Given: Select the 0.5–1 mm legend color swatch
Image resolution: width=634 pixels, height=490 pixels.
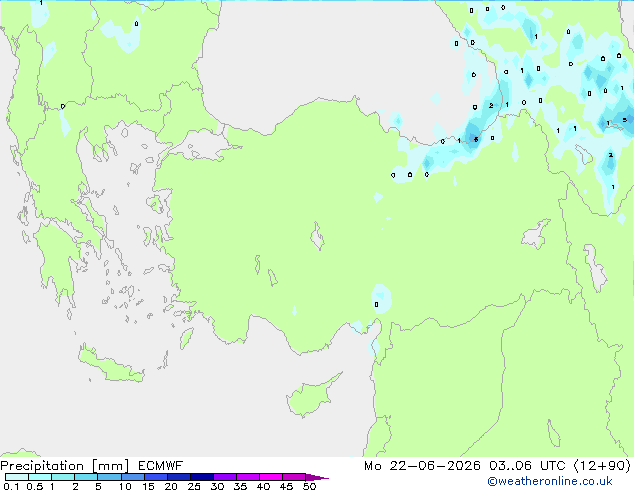Looking at the screenshot, I should (x=40, y=477).
